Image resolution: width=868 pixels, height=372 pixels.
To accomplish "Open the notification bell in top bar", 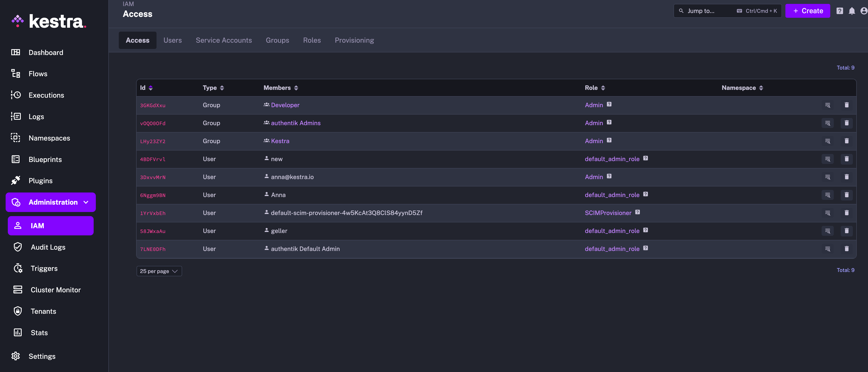I will click(x=852, y=11).
